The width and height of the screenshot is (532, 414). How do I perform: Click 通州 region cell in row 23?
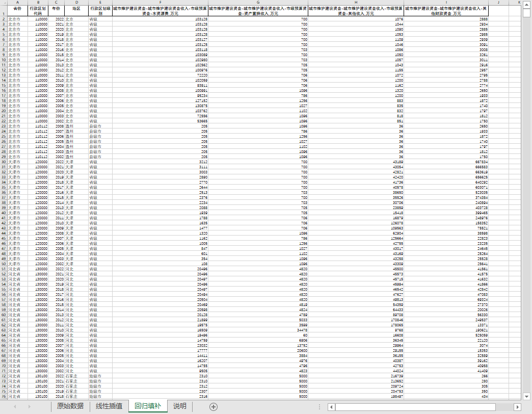[x=76, y=126]
